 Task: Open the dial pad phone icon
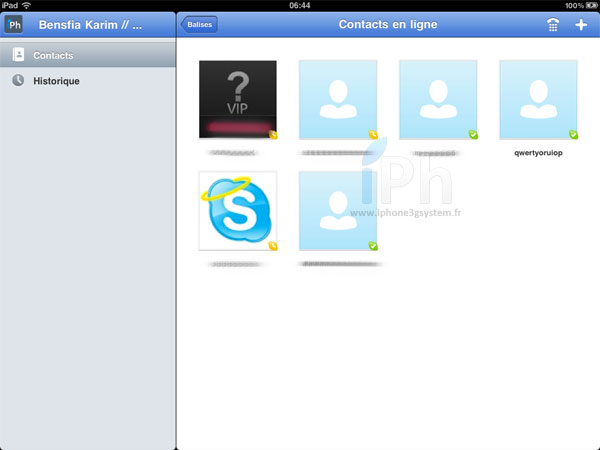(x=553, y=25)
